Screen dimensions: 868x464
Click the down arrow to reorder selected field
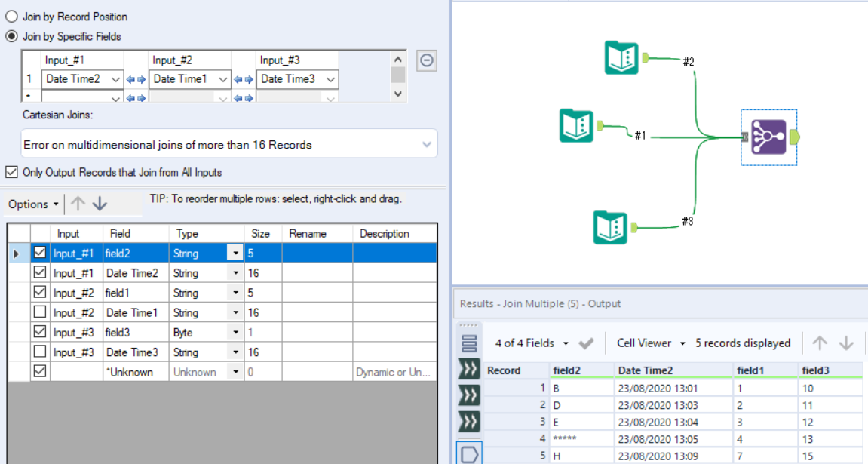click(x=101, y=203)
